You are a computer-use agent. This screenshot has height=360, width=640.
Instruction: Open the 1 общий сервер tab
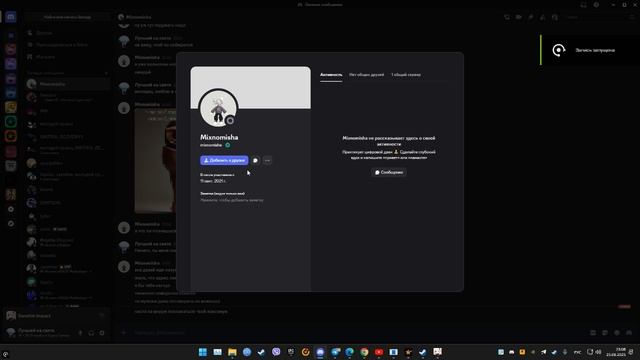(x=406, y=75)
